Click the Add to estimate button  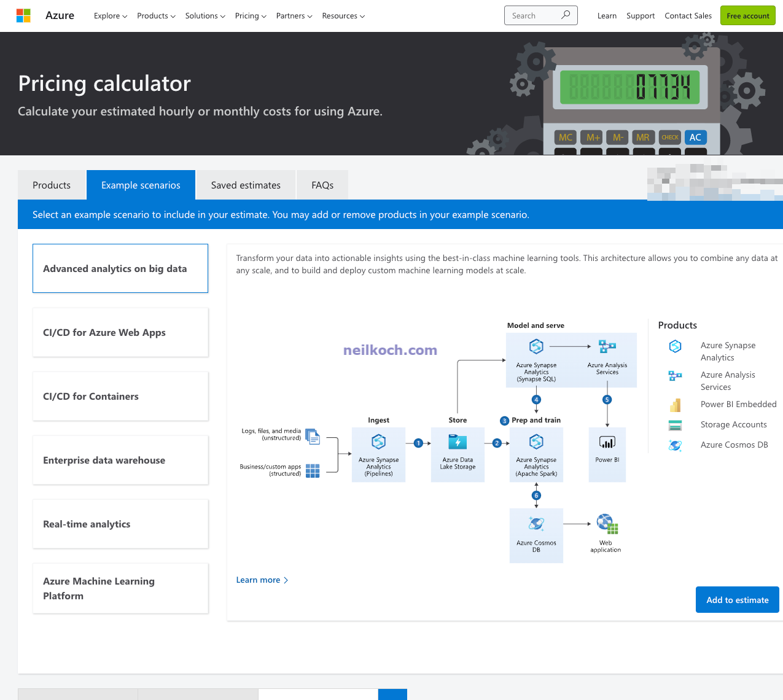pyautogui.click(x=737, y=600)
